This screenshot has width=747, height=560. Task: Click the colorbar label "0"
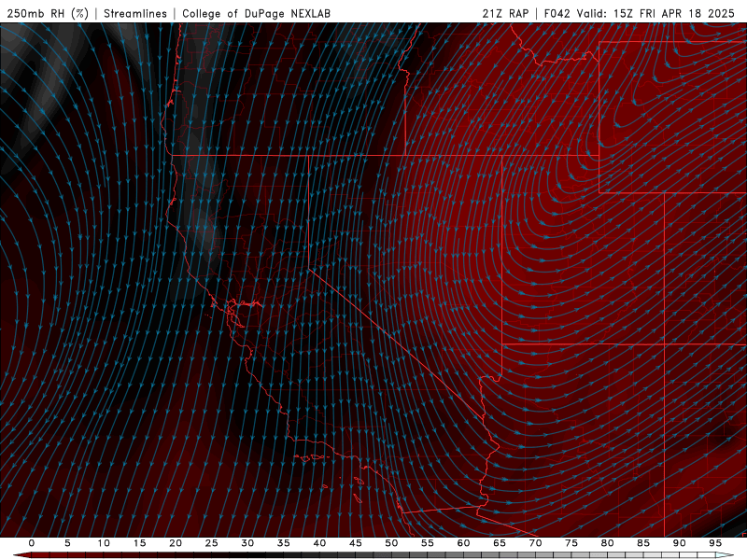(x=32, y=543)
